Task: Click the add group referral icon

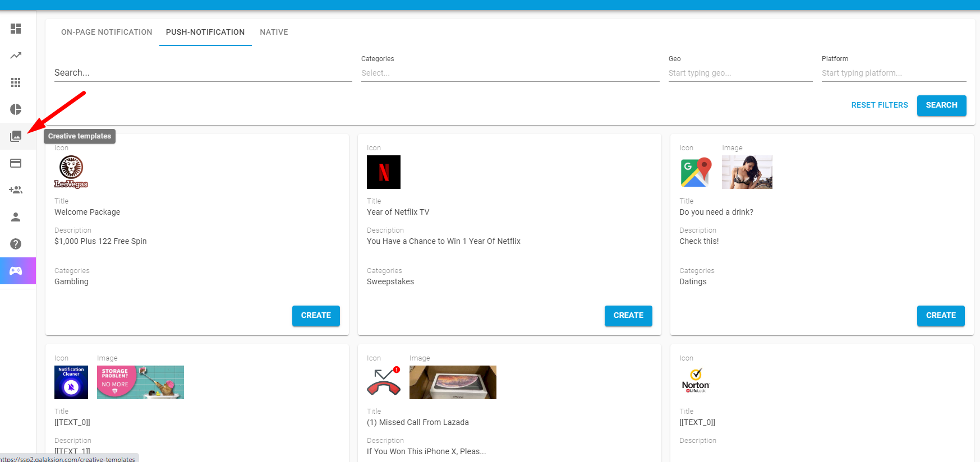Action: [x=16, y=190]
